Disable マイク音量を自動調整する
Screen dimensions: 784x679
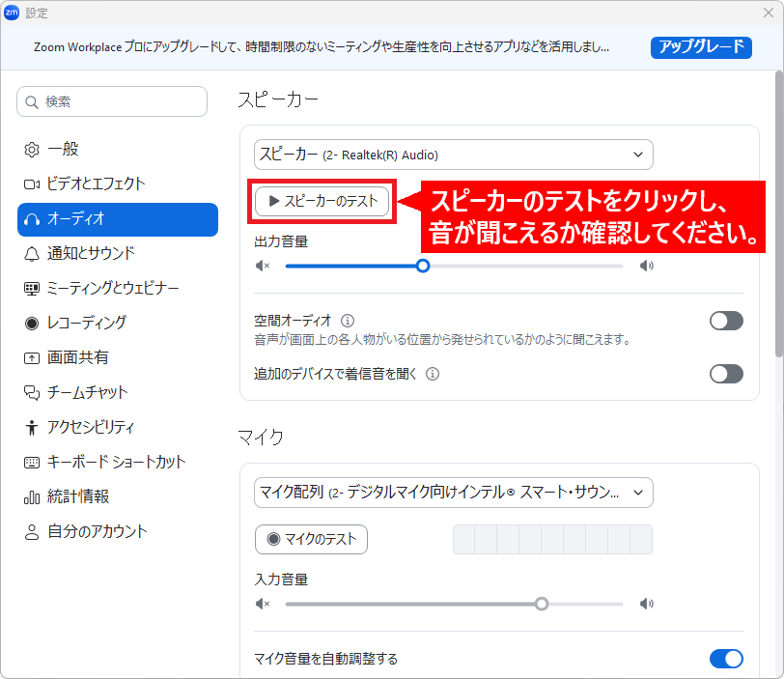[726, 658]
